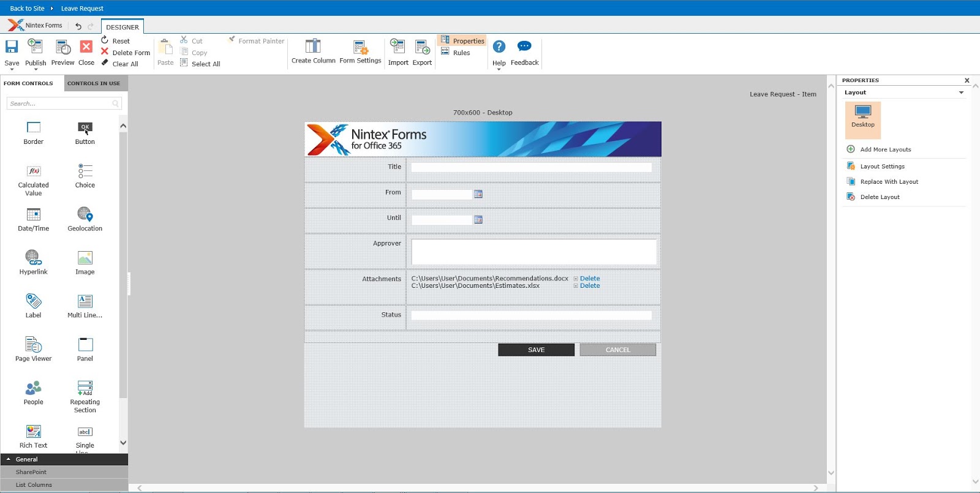Select the Geolocation control

coord(85,219)
